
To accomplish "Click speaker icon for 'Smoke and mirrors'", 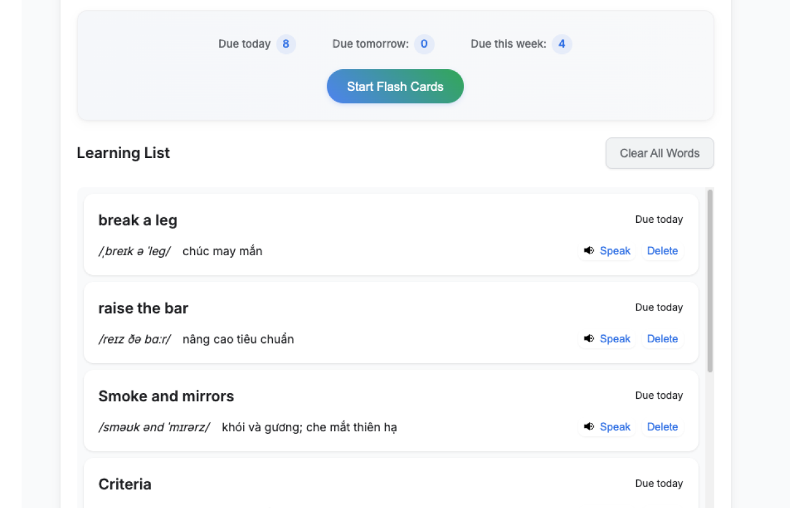I will (589, 427).
